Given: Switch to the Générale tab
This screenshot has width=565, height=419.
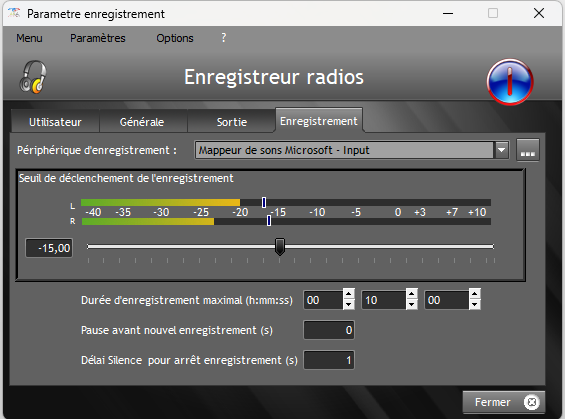Looking at the screenshot, I should pos(142,122).
